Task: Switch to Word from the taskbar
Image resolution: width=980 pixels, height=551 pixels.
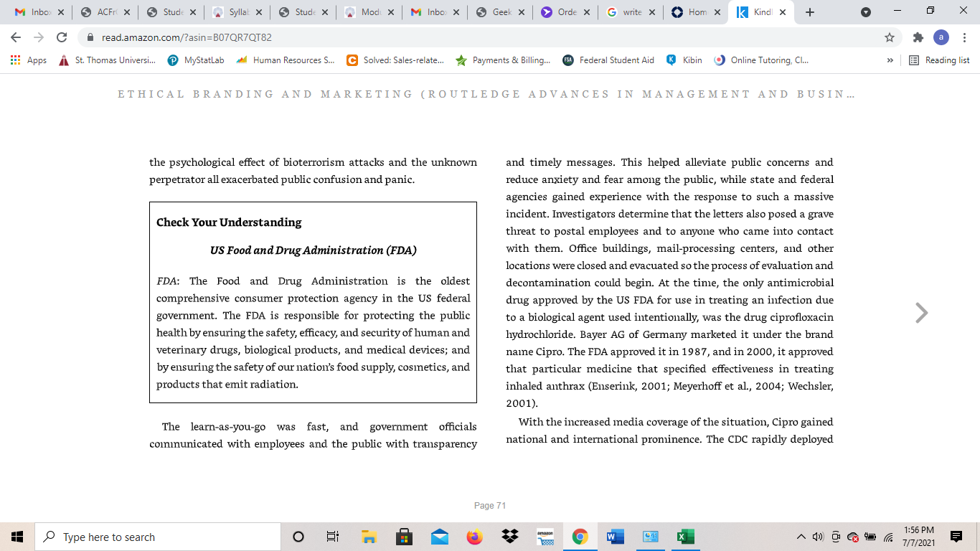Action: point(616,537)
